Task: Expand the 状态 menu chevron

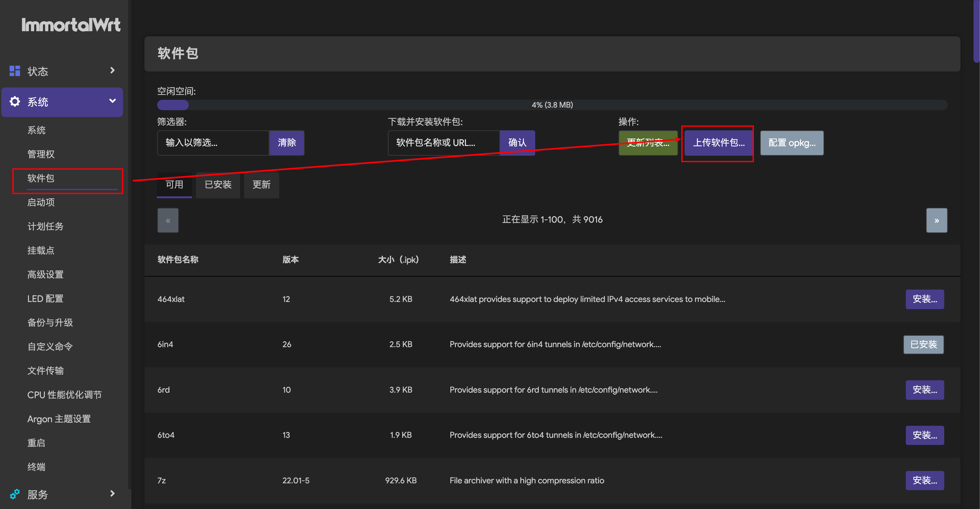Action: tap(112, 70)
